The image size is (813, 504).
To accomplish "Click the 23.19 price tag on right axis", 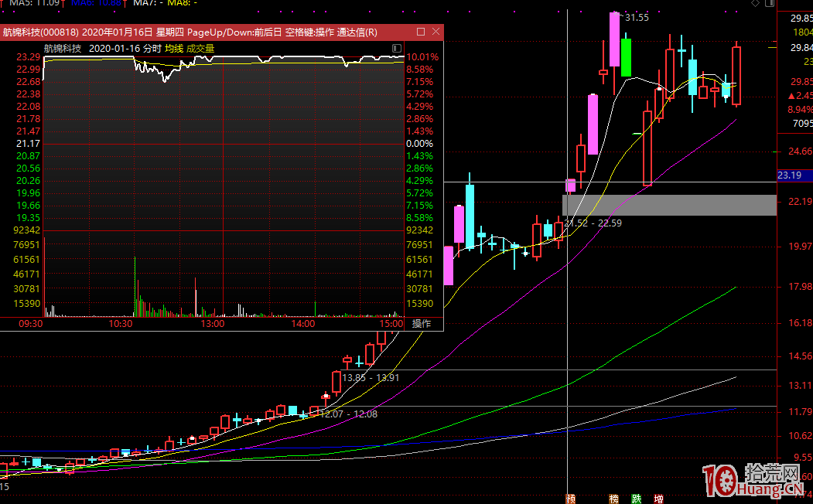I will pyautogui.click(x=790, y=175).
